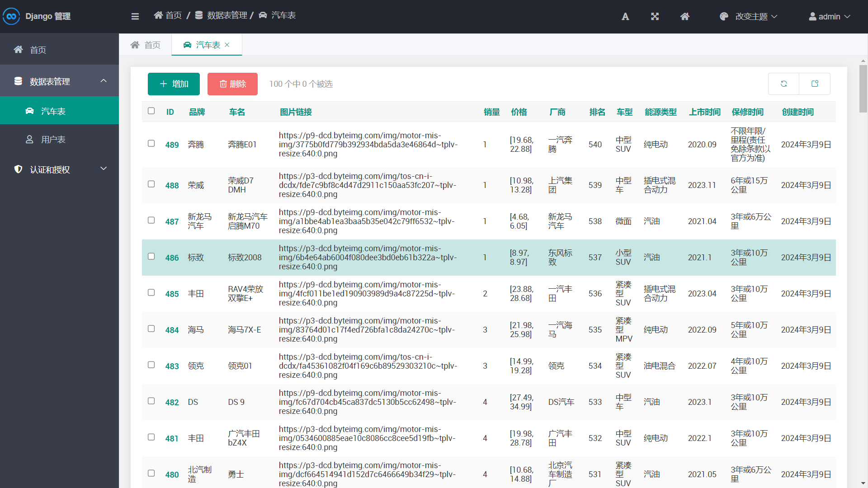Check the row for ID 489
The width and height of the screenshot is (868, 488).
point(151,143)
